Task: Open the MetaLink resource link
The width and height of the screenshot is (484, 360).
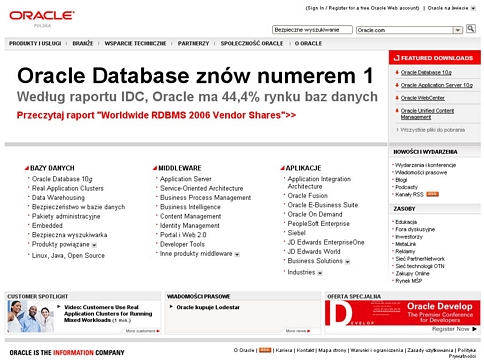Action: click(406, 244)
